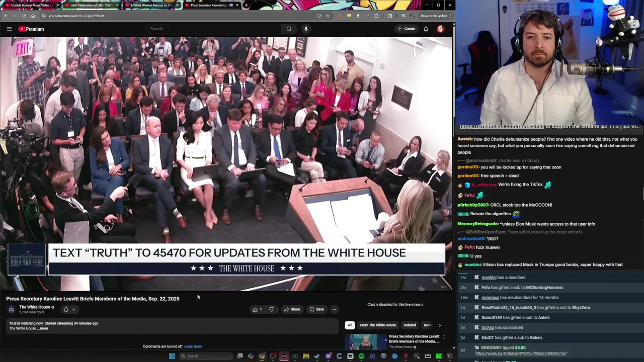The height and width of the screenshot is (362, 644).
Task: Open the browser home page button
Action: point(33,16)
